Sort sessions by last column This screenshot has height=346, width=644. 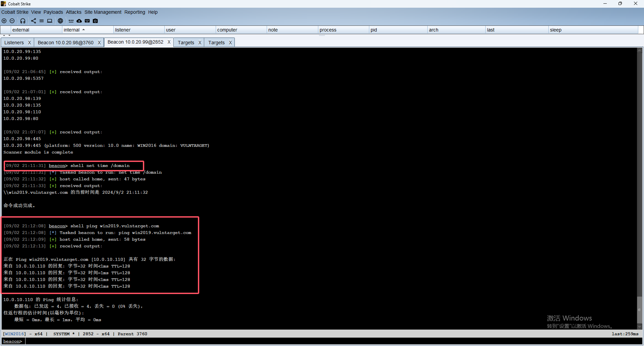517,30
